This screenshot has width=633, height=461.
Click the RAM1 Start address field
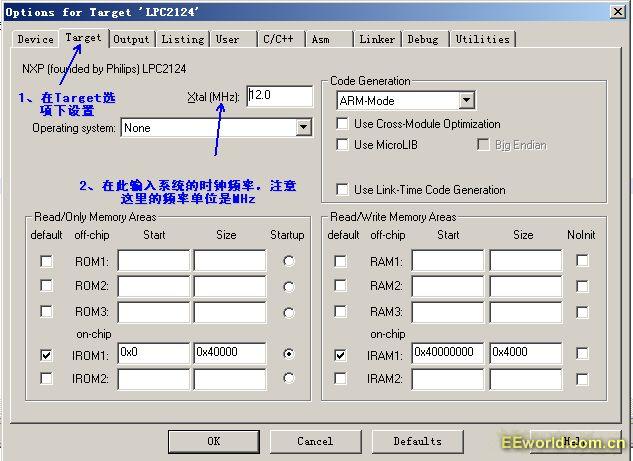pyautogui.click(x=447, y=260)
